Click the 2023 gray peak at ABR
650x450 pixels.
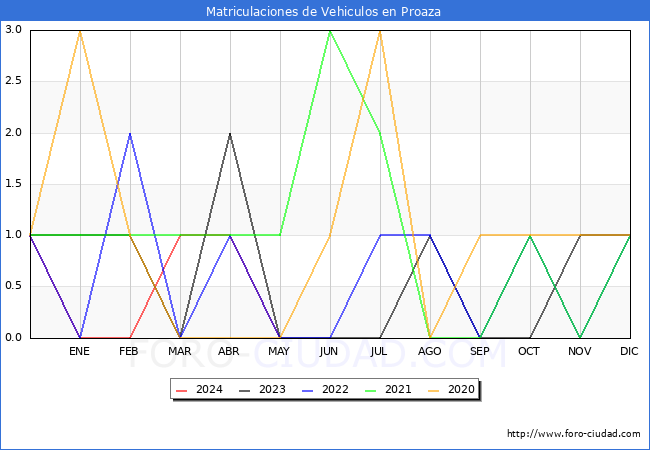click(230, 133)
